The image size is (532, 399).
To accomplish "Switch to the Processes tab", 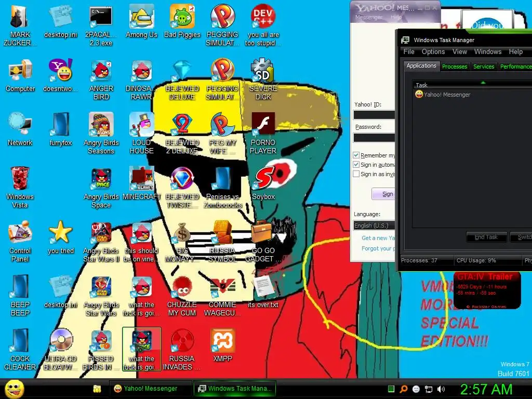I will (455, 66).
